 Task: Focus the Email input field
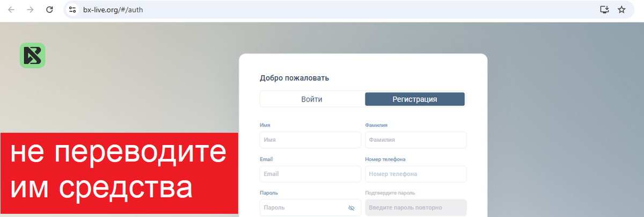[310, 174]
